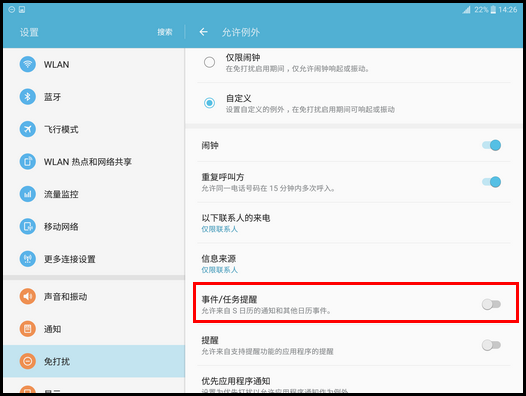Enable the 提醒 switch
Screen dimensions: 526x396
coord(491,345)
